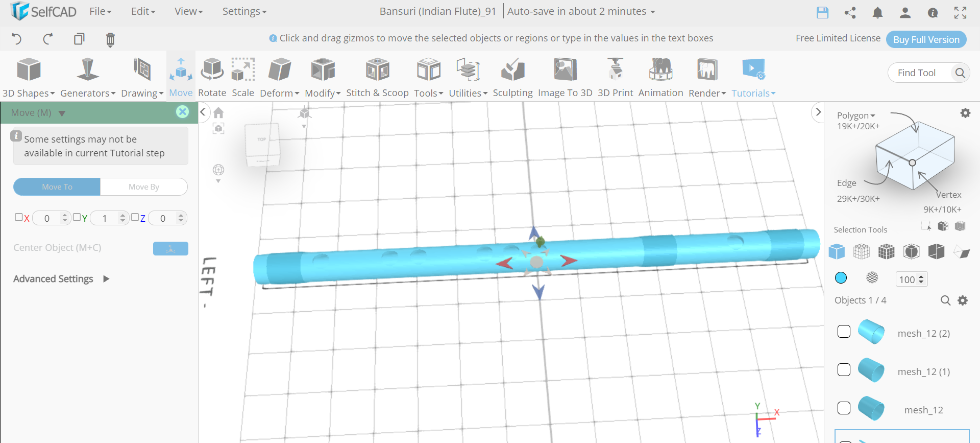Open the Edit menu
The image size is (980, 443).
click(x=143, y=11)
